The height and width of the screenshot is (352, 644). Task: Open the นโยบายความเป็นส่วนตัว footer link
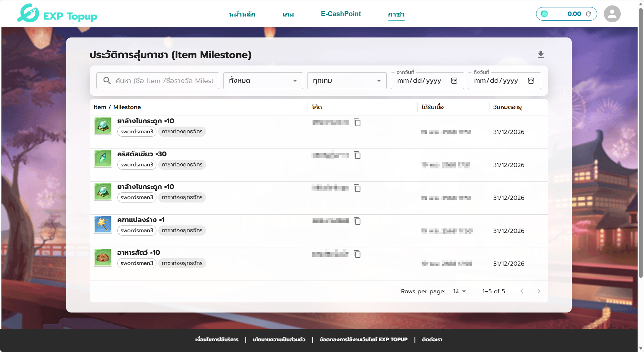click(x=279, y=340)
